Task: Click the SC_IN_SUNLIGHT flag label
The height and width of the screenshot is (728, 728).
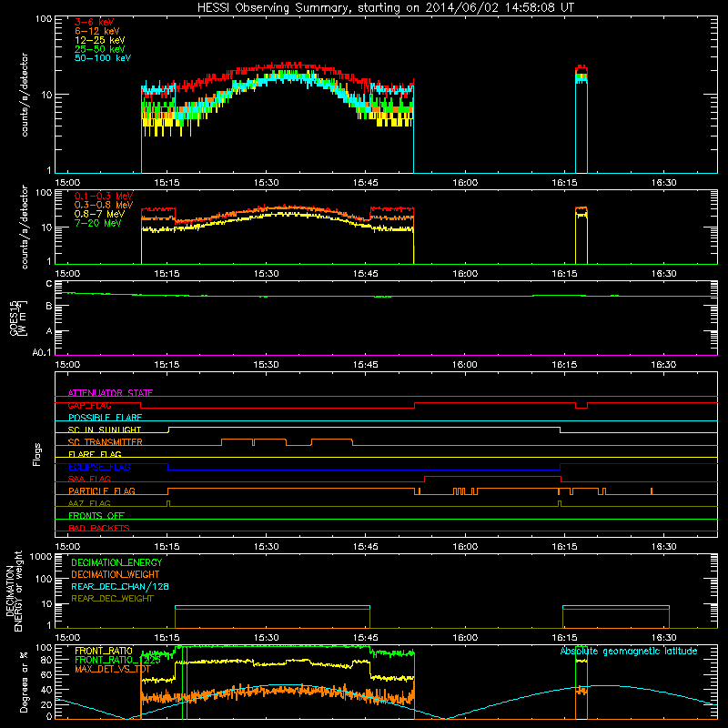Action: coord(105,430)
